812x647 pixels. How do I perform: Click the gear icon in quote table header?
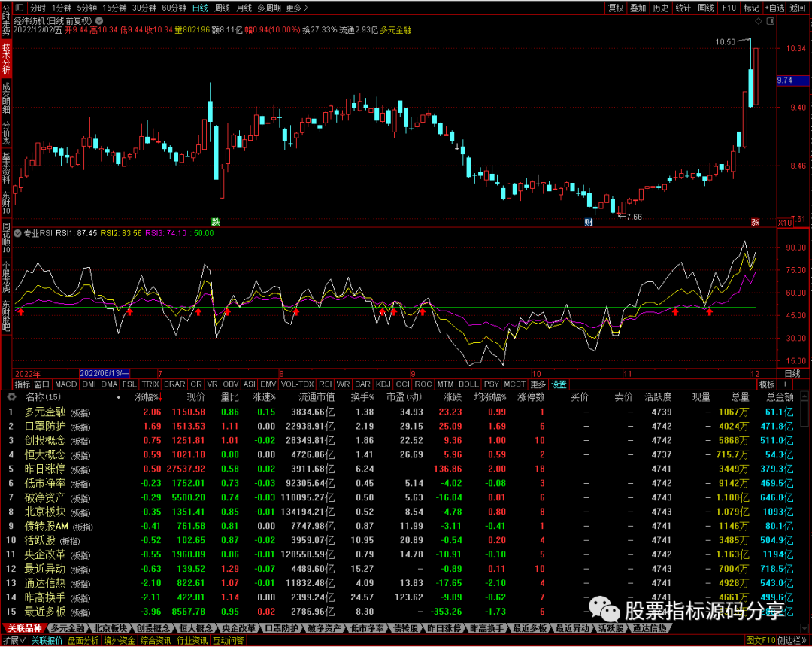point(11,396)
